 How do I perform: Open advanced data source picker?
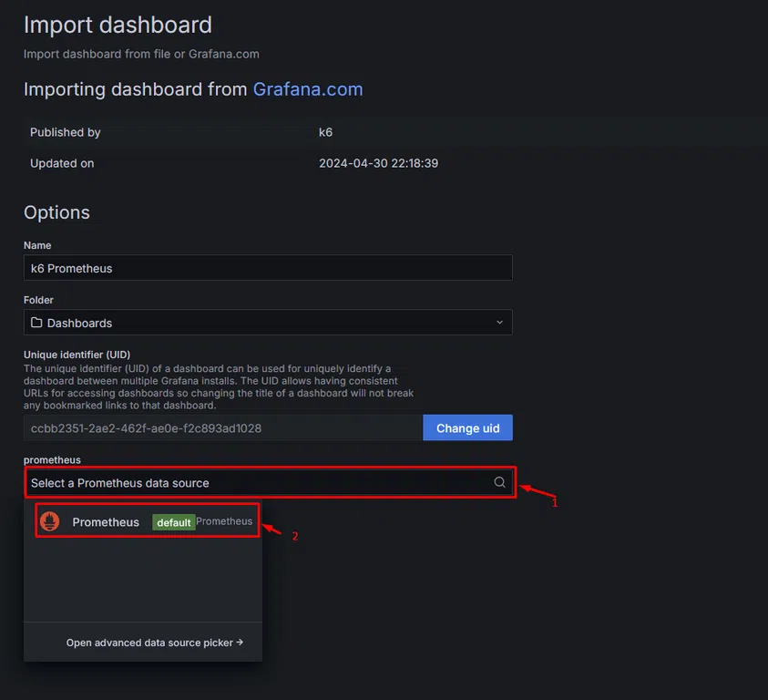[154, 643]
